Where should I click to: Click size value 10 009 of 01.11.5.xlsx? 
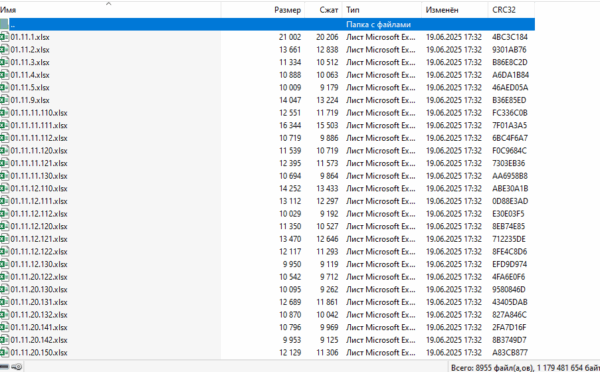(290, 88)
